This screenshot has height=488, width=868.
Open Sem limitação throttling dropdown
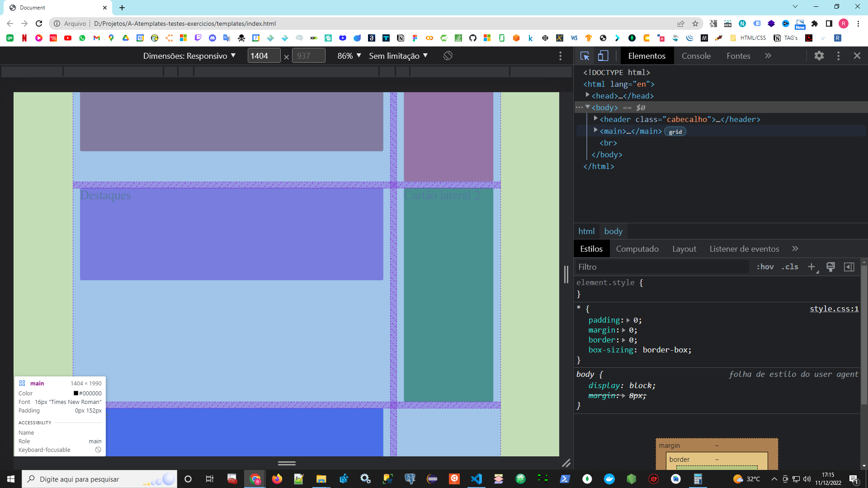coord(398,56)
